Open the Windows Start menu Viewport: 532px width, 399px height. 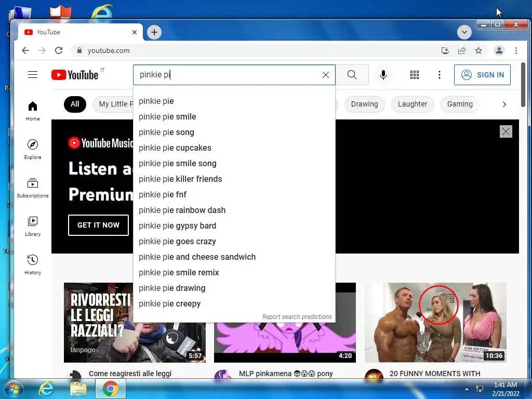14,389
